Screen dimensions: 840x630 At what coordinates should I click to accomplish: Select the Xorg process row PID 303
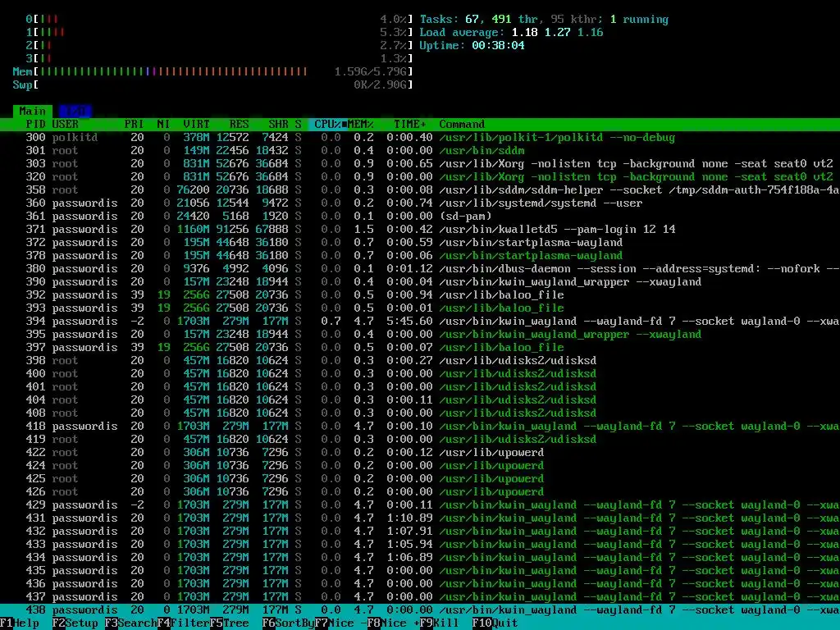(x=420, y=164)
